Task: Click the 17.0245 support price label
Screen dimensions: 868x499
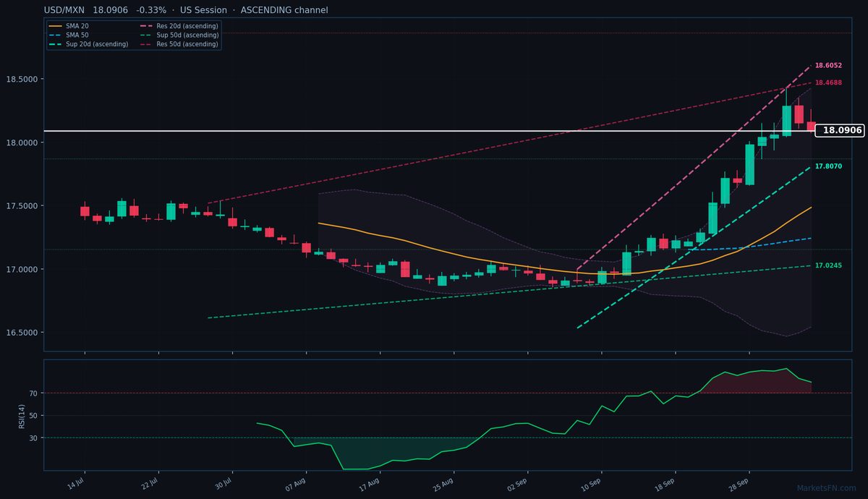Action: point(828,265)
